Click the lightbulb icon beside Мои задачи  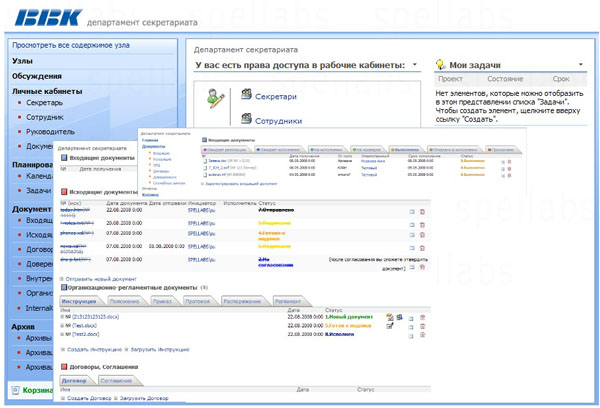tap(441, 65)
